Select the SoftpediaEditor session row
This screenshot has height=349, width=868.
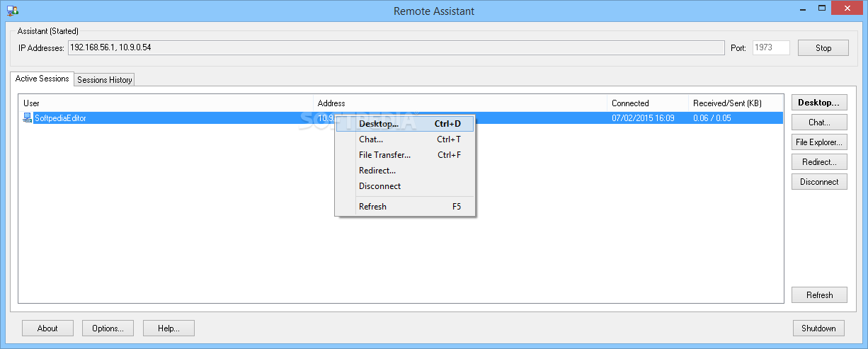(x=401, y=118)
